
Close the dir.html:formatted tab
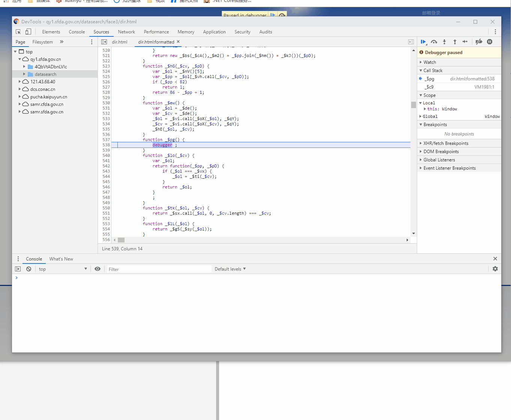pyautogui.click(x=178, y=42)
